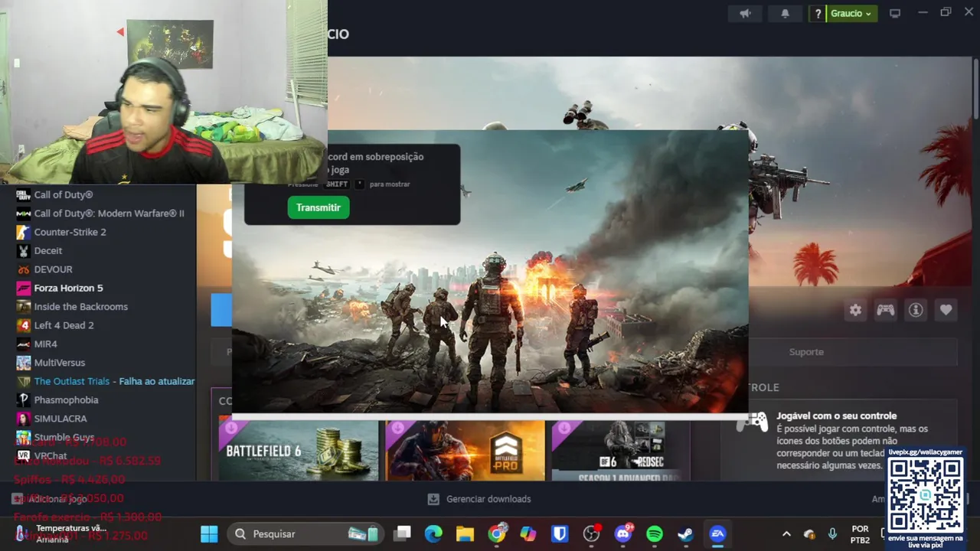Screen dimensions: 980x551
Task: Click the microphone tray icon
Action: (x=832, y=533)
